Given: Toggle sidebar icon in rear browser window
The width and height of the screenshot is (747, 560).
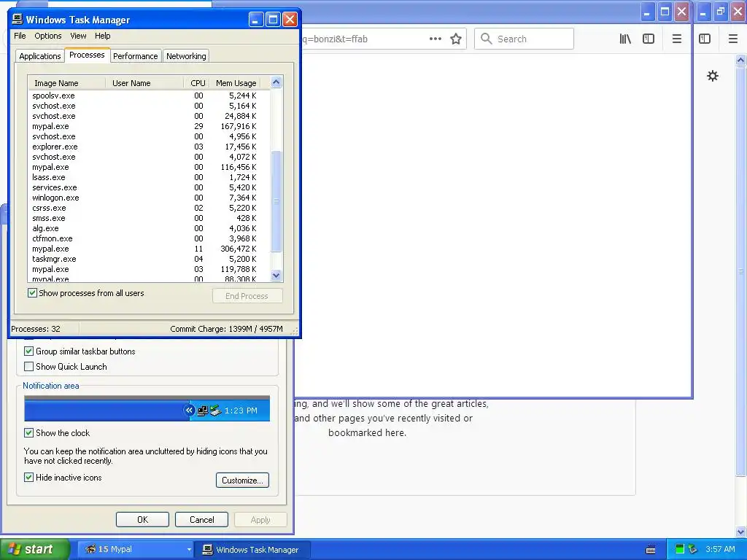Looking at the screenshot, I should click(x=705, y=39).
